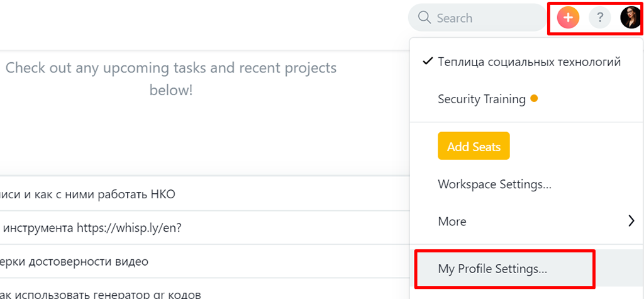Click the yellow Add Seats button
This screenshot has width=644, height=299.
pyautogui.click(x=474, y=147)
